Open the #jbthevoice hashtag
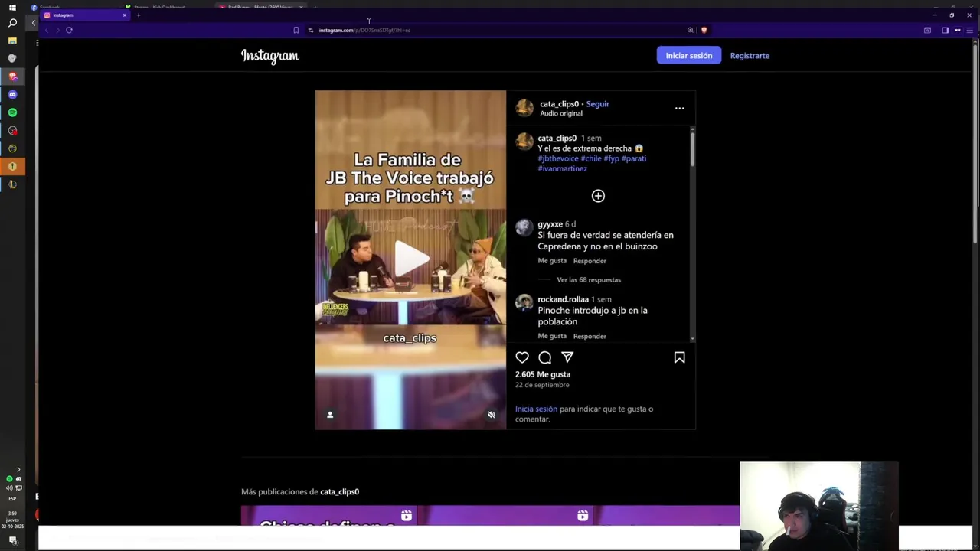 coord(558,158)
